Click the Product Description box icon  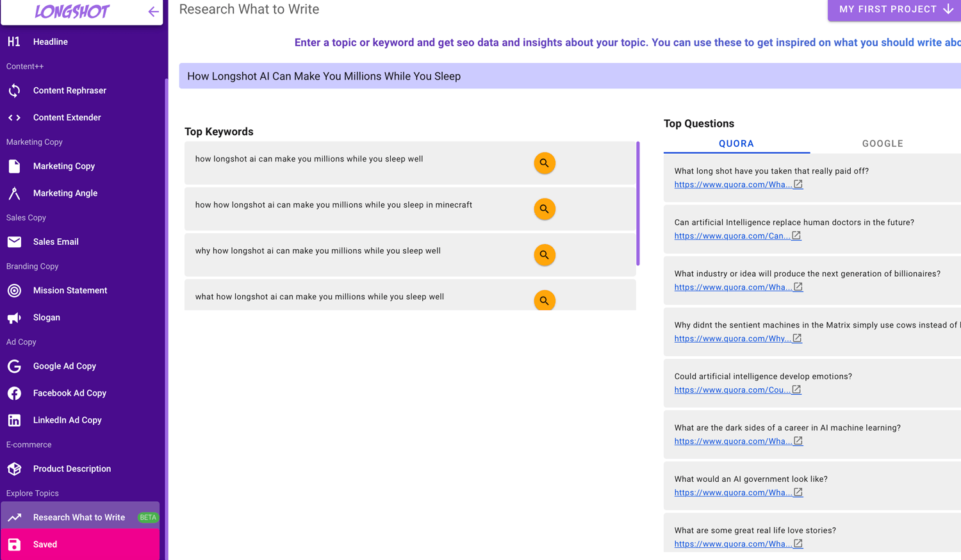click(x=14, y=469)
